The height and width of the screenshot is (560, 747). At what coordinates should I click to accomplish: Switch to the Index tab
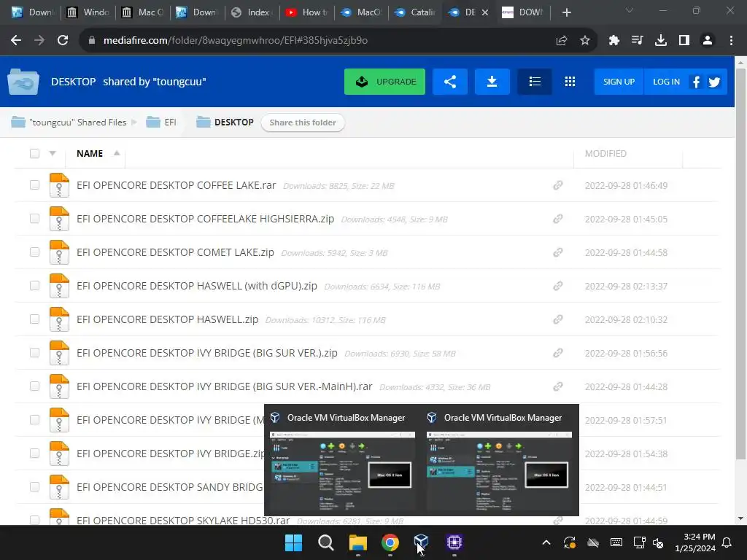(x=252, y=12)
